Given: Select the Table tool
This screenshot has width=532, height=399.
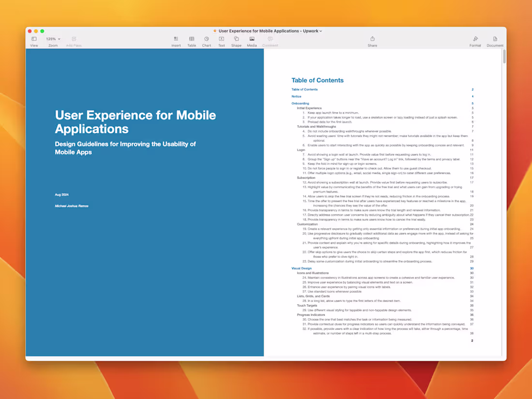Looking at the screenshot, I should pos(192,40).
